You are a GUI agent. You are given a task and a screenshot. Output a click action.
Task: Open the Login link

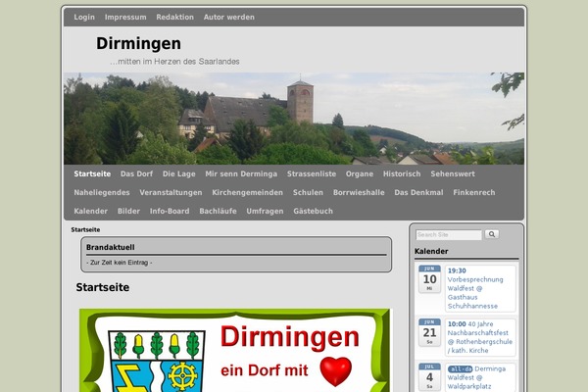pyautogui.click(x=84, y=17)
